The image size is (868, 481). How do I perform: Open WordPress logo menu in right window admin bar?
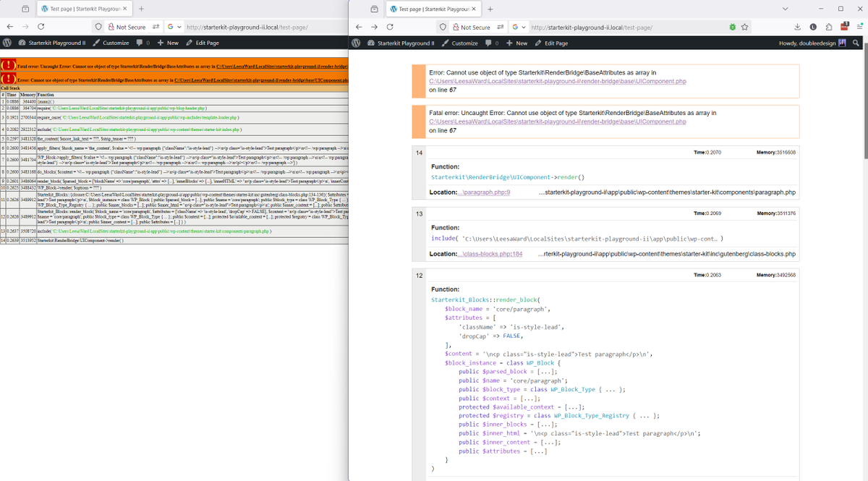356,43
